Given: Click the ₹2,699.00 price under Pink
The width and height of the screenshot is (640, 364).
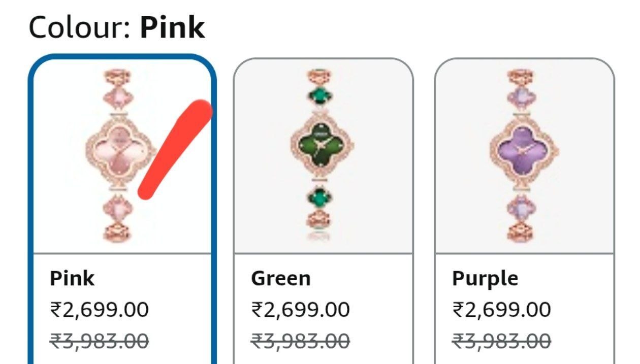Looking at the screenshot, I should point(99,309).
